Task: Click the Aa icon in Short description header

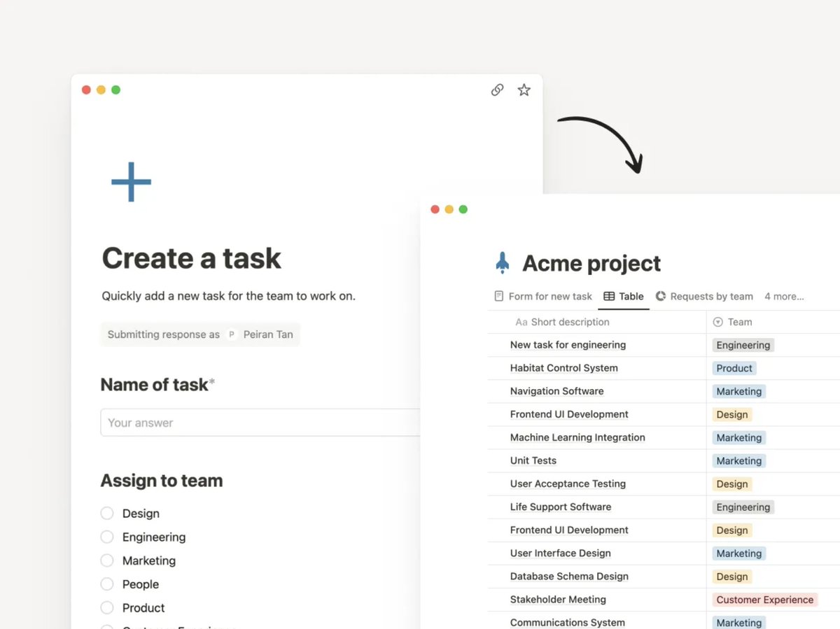Action: click(521, 322)
